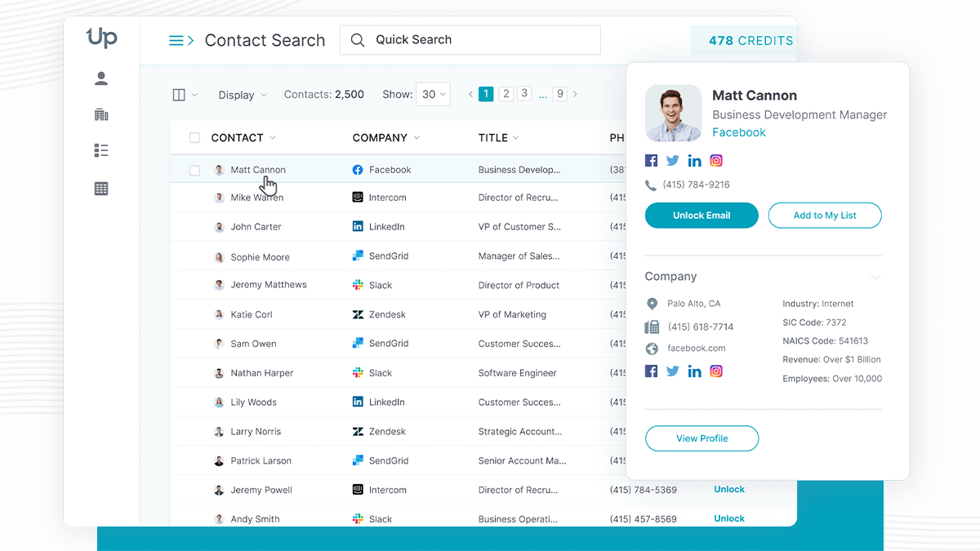The width and height of the screenshot is (980, 551).
Task: Select contact name "Mike Warren"
Action: click(x=257, y=198)
